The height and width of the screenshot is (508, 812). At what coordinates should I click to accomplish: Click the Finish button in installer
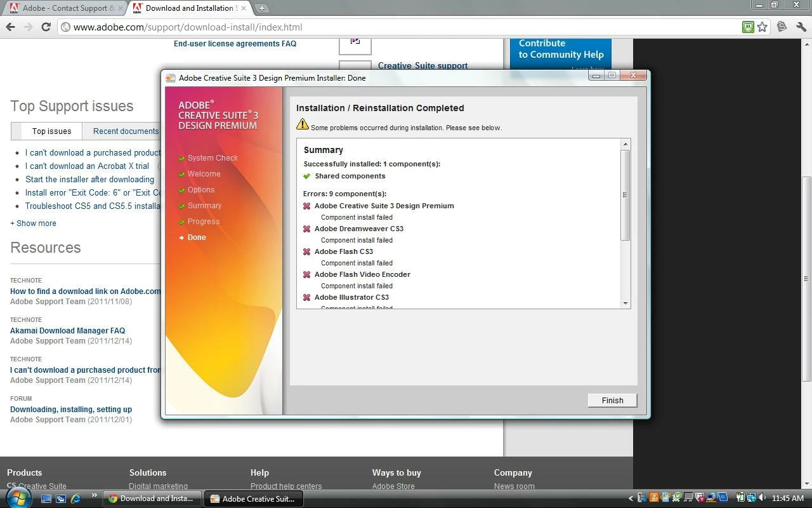pos(612,400)
